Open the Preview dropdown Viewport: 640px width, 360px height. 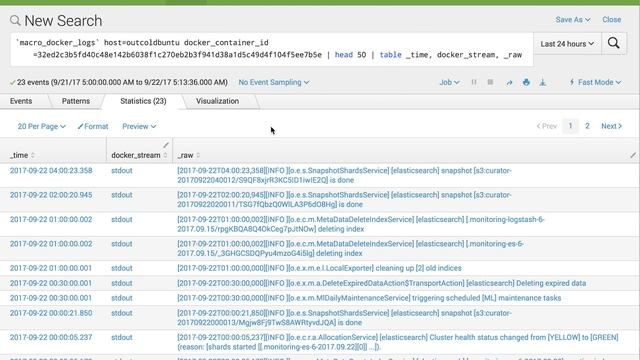click(139, 127)
